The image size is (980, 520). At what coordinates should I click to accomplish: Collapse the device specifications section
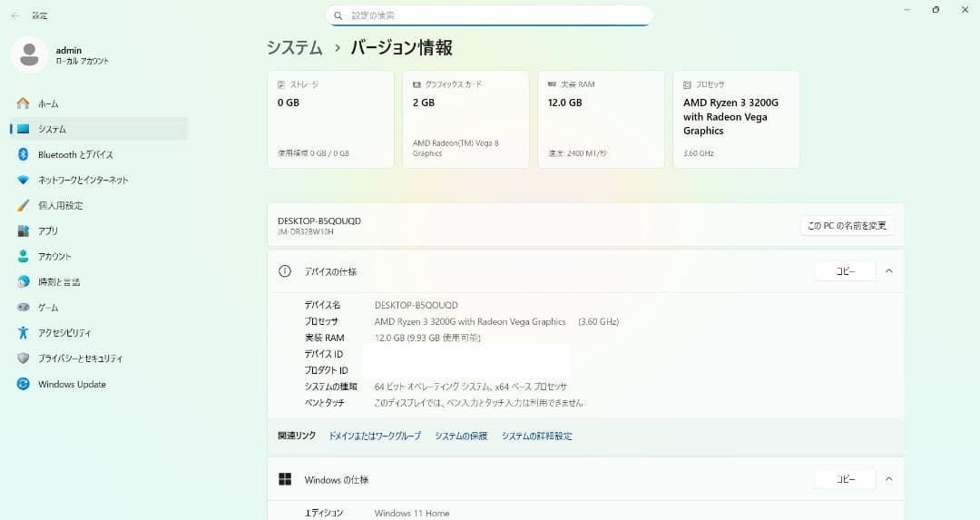coord(888,271)
